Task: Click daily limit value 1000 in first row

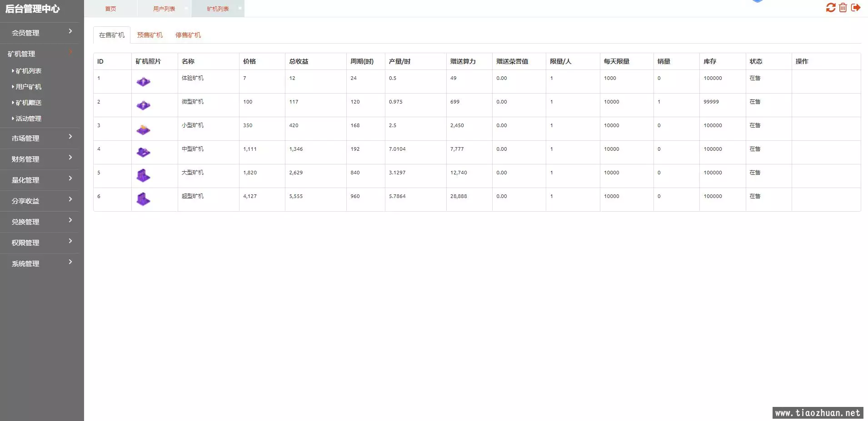Action: coord(610,78)
